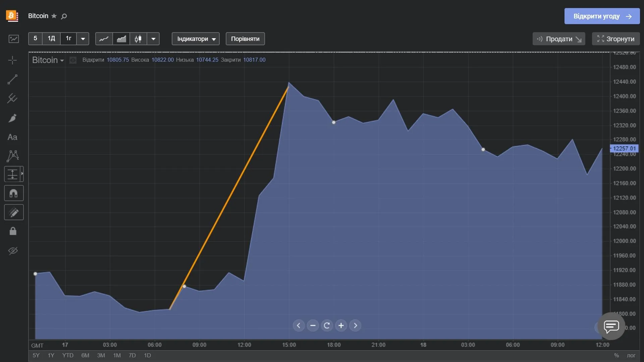
Task: Select the 6M date range
Action: tap(85, 355)
